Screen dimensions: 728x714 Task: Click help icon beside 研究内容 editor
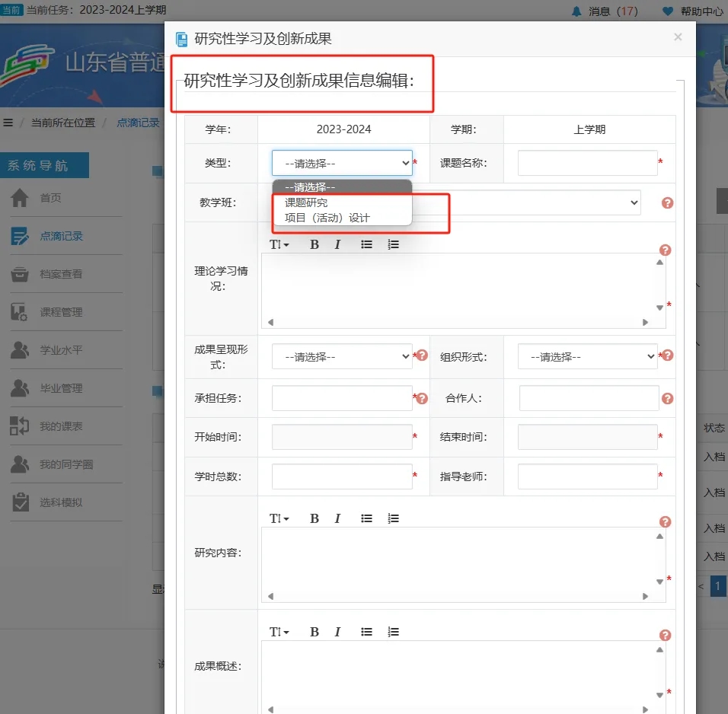(665, 521)
